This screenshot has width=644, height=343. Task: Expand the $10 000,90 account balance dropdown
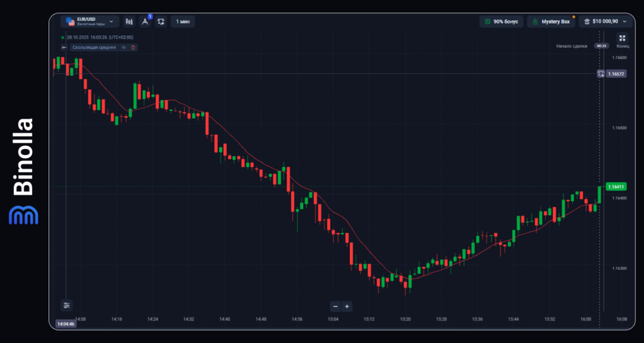coord(606,21)
